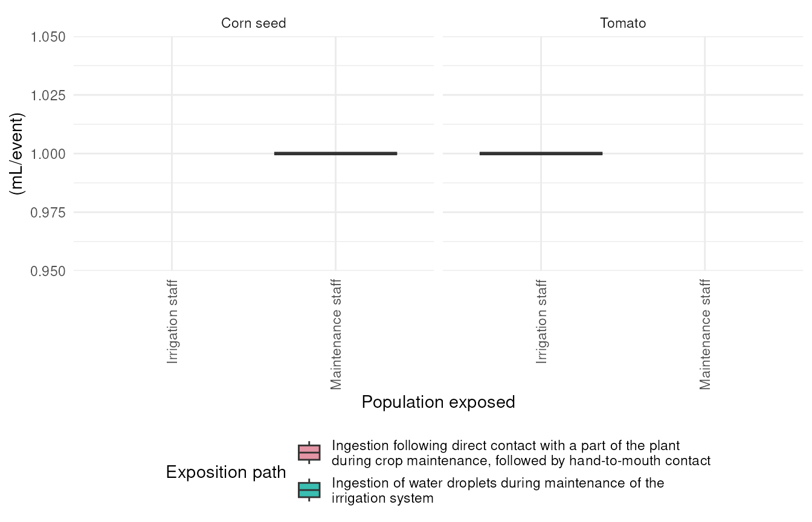Click the Tomato Irrigation staff median line
812x522 pixels.
tap(541, 153)
